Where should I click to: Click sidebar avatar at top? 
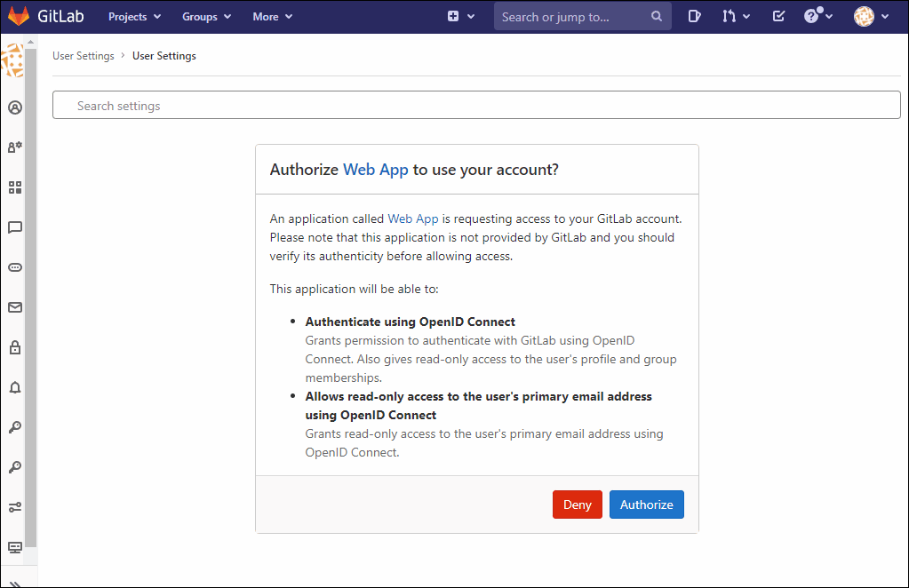pyautogui.click(x=12, y=60)
